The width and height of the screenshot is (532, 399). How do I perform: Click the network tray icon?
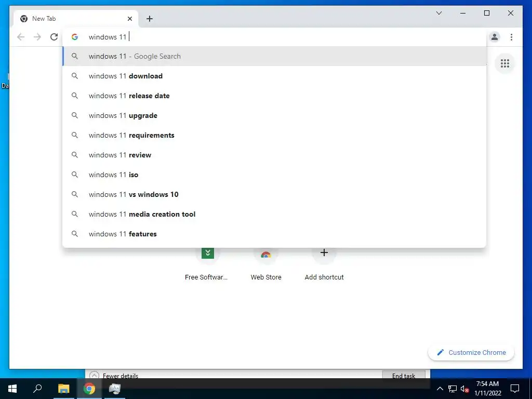point(453,389)
